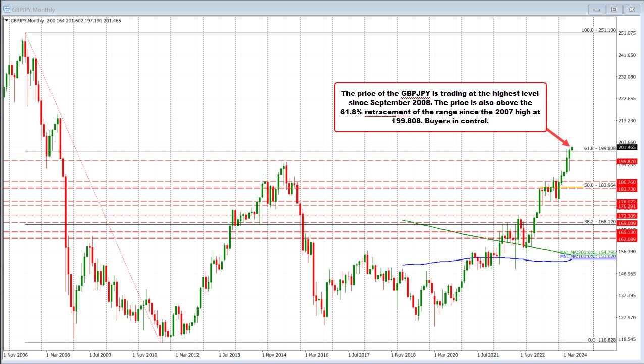
Task: Select the 183.730 horizontal support tag
Action: tap(628, 190)
